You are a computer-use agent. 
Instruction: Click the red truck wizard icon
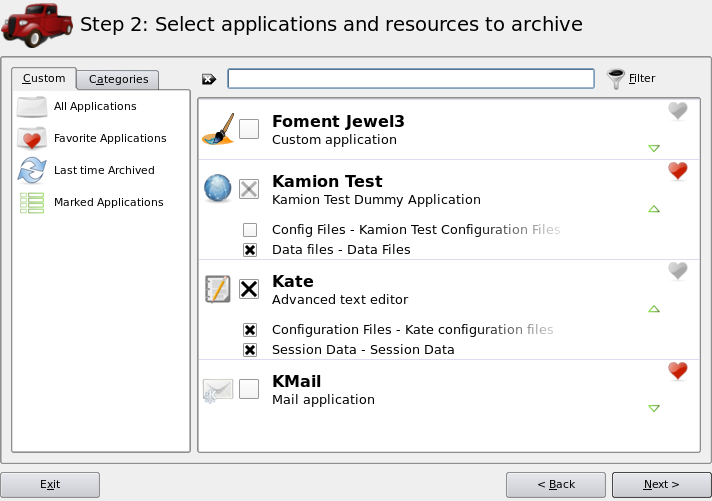tap(36, 25)
